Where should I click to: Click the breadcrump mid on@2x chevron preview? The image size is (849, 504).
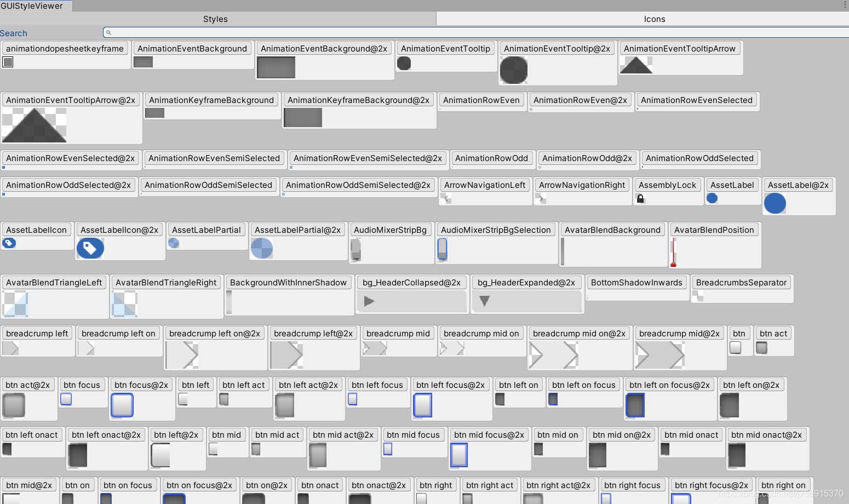pos(554,355)
